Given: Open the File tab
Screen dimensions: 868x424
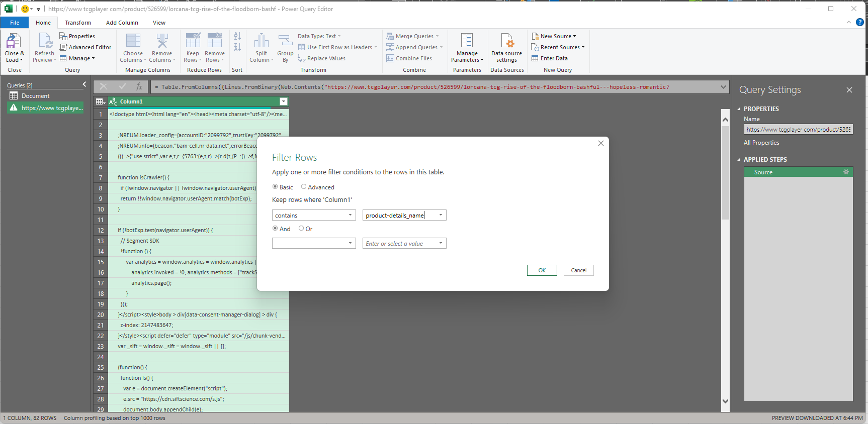Looking at the screenshot, I should click(x=15, y=23).
